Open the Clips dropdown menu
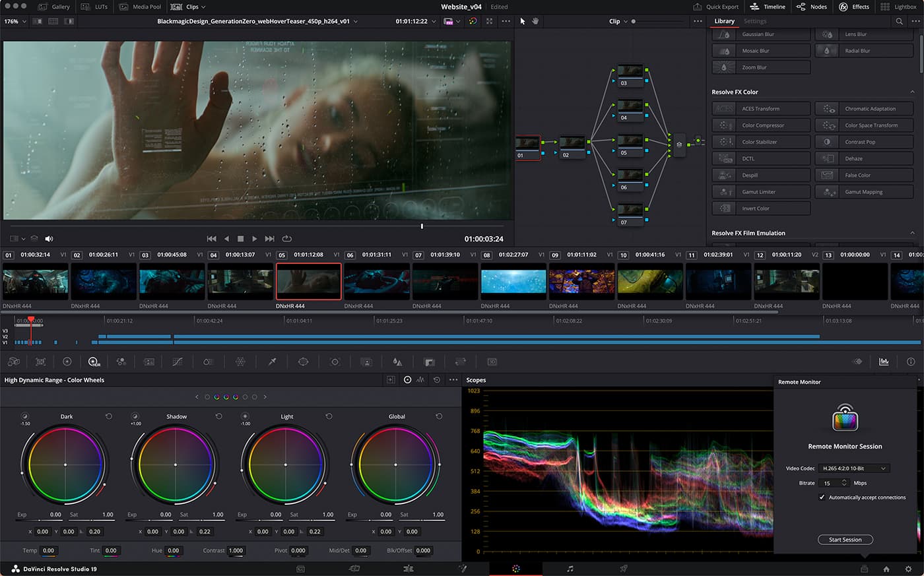The width and height of the screenshot is (924, 576). (188, 7)
